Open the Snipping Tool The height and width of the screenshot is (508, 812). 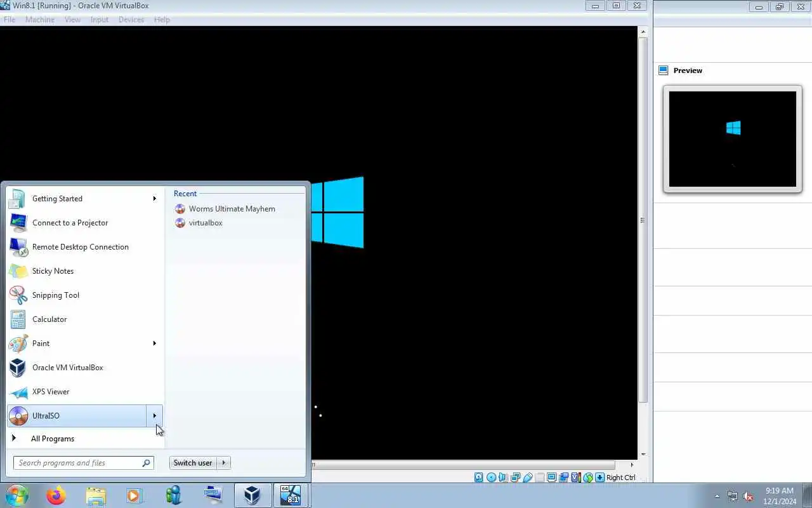pos(85,295)
